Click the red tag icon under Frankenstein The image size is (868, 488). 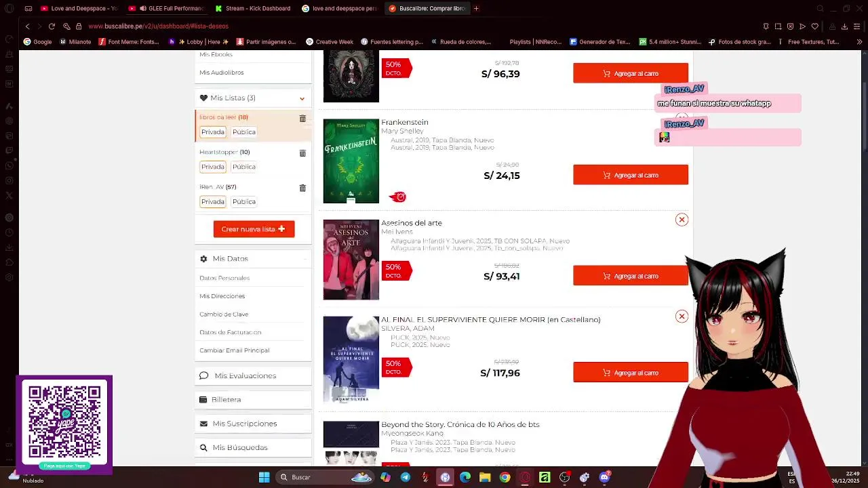398,197
